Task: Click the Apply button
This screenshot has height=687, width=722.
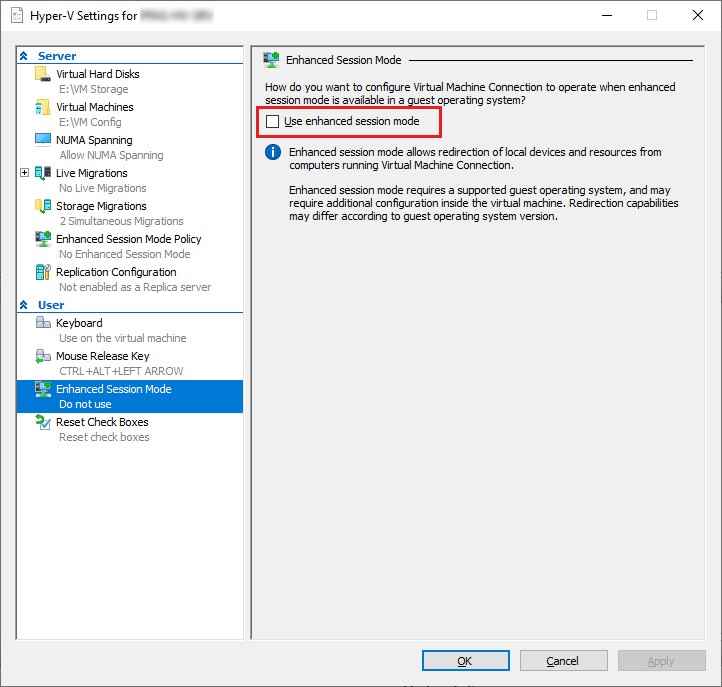Action: [x=662, y=661]
